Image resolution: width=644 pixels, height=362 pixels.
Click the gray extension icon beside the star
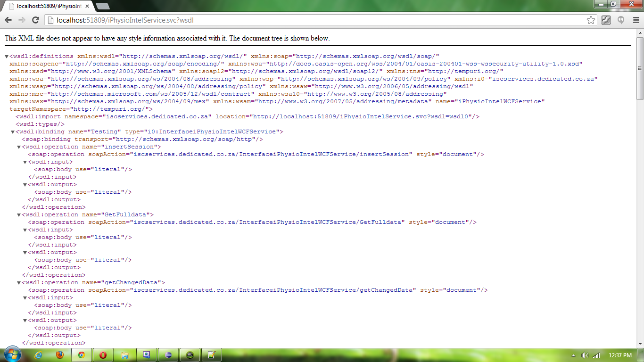coord(606,20)
